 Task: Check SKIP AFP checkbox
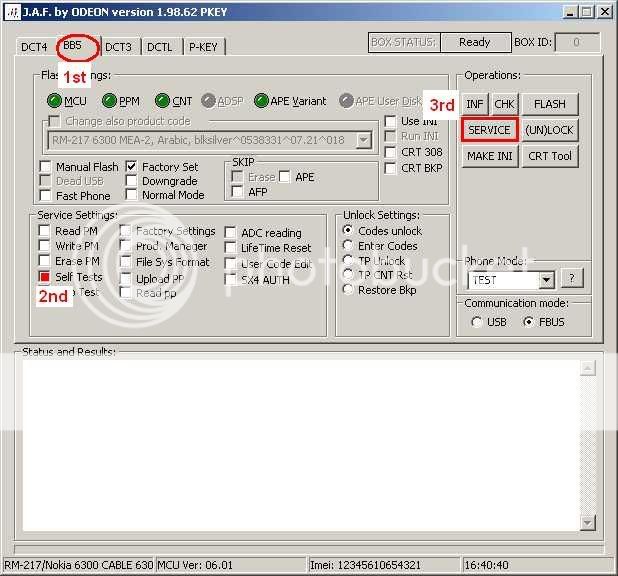coord(238,192)
